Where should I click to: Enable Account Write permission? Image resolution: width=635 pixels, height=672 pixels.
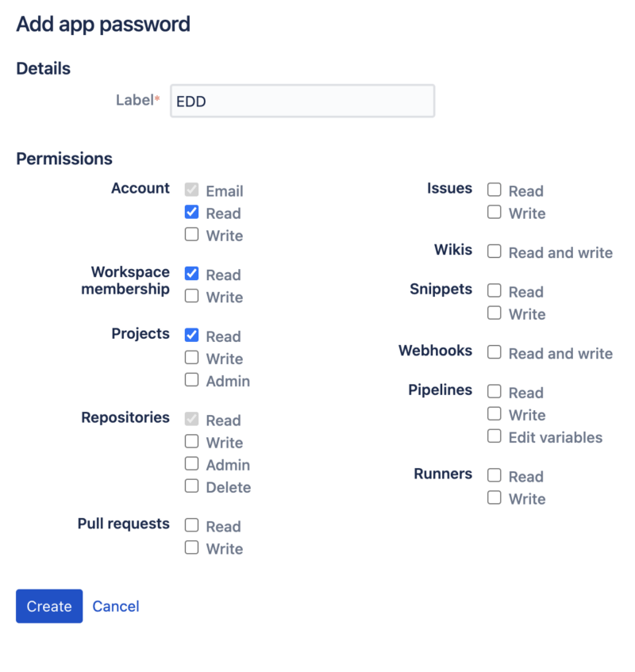tap(191, 235)
